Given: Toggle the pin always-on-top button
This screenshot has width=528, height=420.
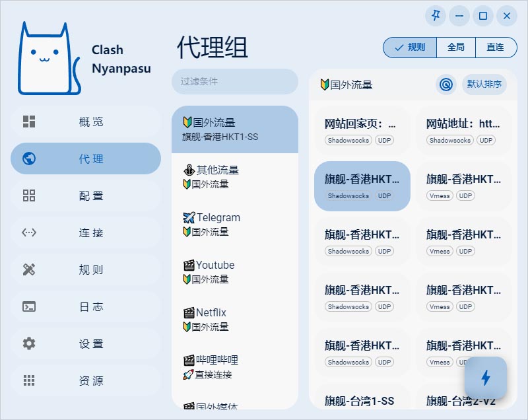Looking at the screenshot, I should [435, 16].
